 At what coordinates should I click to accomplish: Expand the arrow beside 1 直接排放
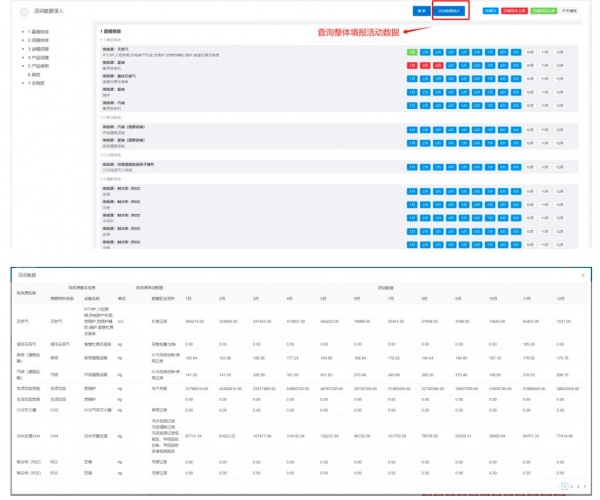23,32
